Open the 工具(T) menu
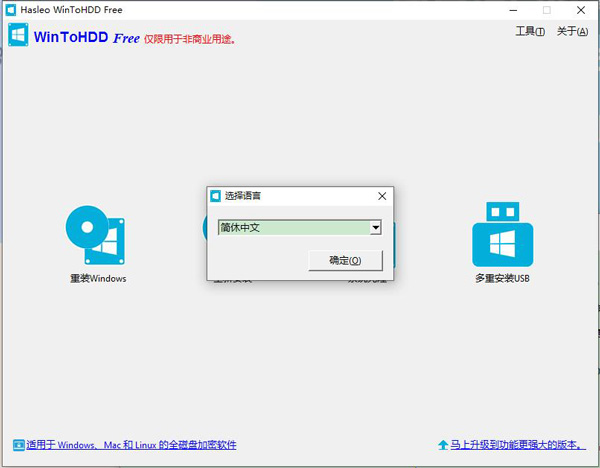This screenshot has width=600, height=468. [530, 31]
